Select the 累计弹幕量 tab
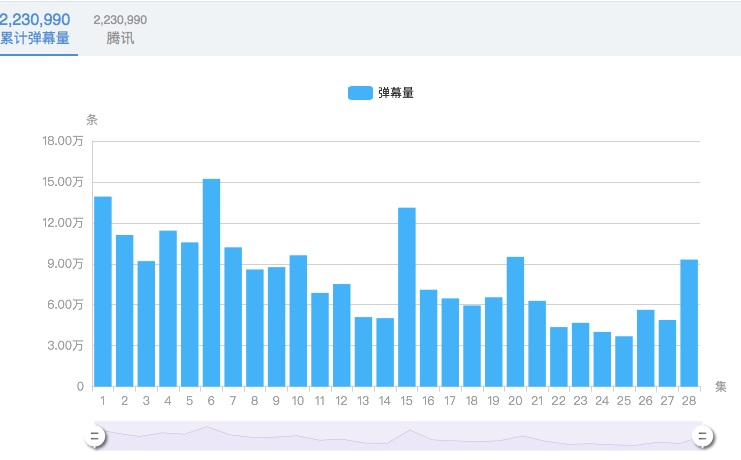This screenshot has height=460, width=741. click(36, 29)
